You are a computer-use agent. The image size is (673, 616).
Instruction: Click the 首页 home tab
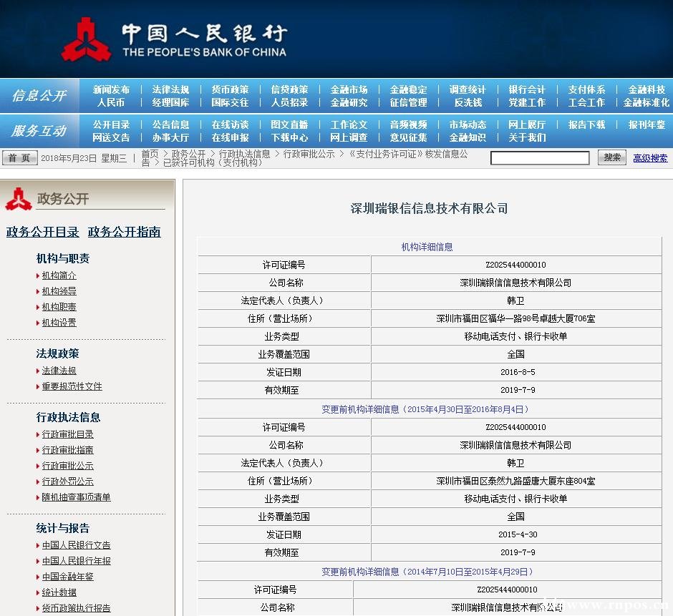point(19,157)
